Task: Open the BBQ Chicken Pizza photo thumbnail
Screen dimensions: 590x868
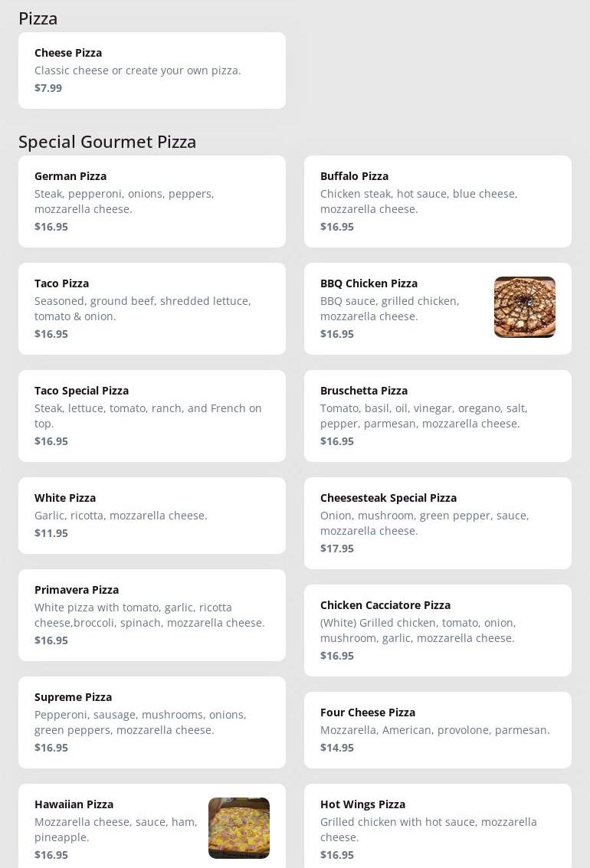Action: point(524,307)
